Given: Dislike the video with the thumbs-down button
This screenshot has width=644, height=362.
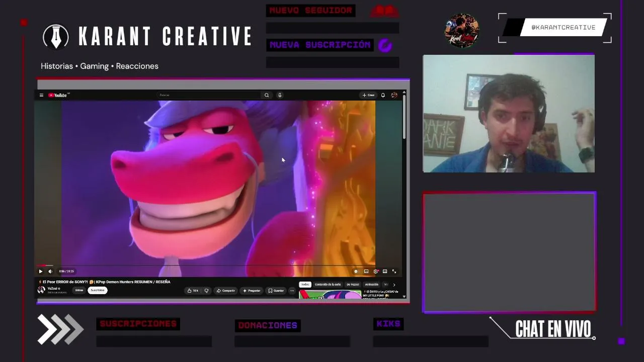Looking at the screenshot, I should [206, 291].
